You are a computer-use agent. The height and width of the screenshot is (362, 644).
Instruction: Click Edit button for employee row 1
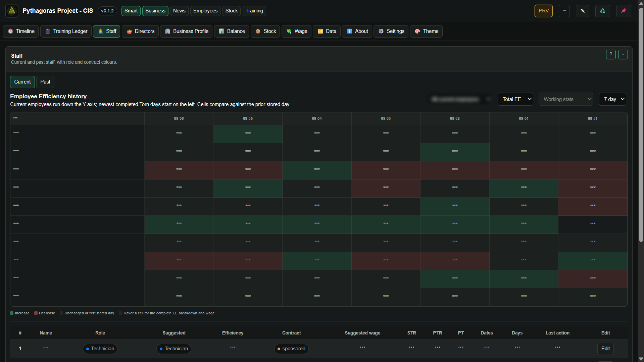coord(605,349)
